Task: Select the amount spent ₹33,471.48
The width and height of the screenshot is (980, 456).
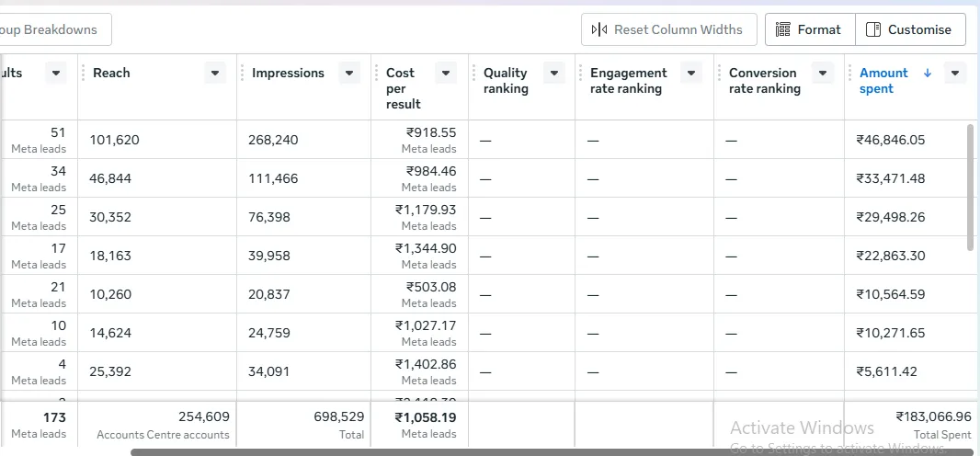Action: coord(891,178)
